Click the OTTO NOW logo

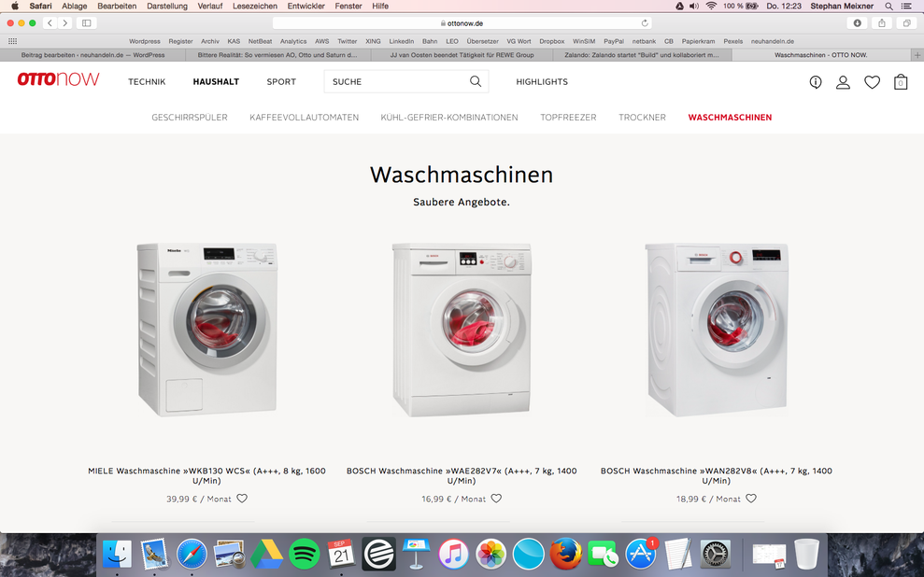point(58,79)
